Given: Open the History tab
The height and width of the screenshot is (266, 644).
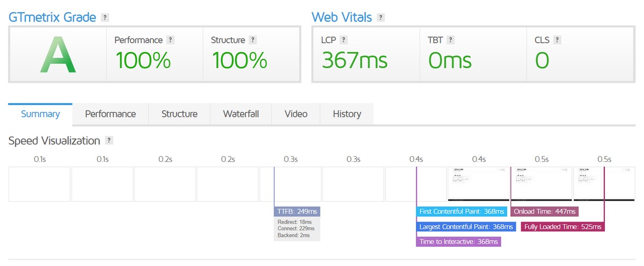Looking at the screenshot, I should pos(347,114).
